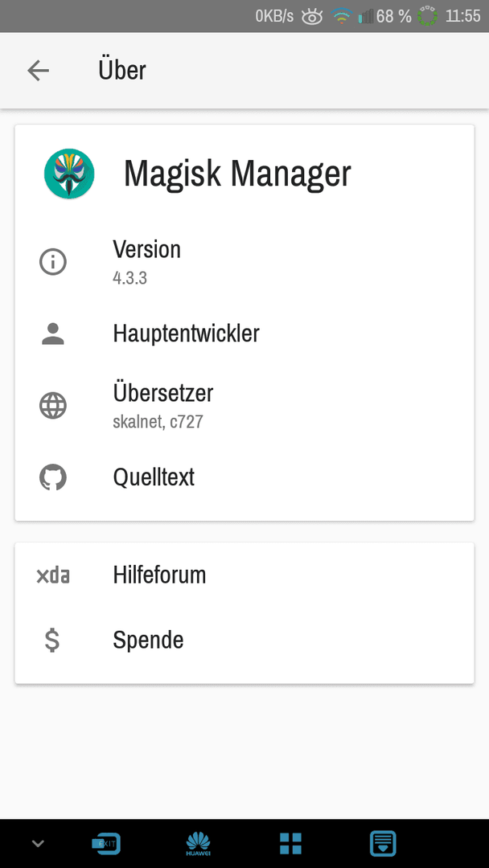
Task: Tap the Version 4.3.3 row
Action: (x=244, y=262)
